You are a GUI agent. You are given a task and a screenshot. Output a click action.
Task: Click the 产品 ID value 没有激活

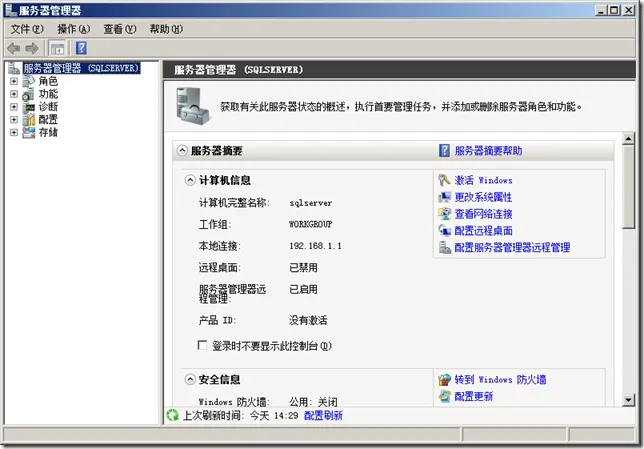(x=308, y=320)
